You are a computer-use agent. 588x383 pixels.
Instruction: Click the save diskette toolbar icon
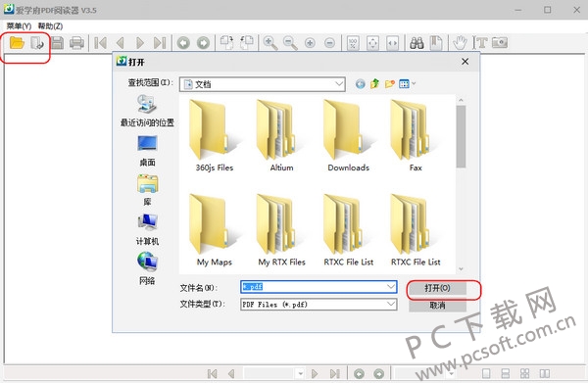pos(58,43)
